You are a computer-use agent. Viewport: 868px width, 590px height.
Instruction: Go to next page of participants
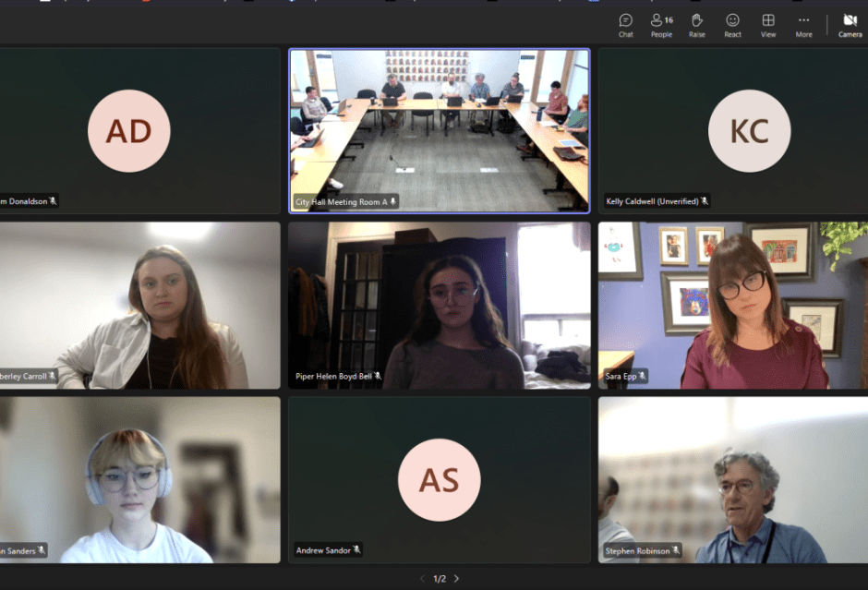[456, 579]
